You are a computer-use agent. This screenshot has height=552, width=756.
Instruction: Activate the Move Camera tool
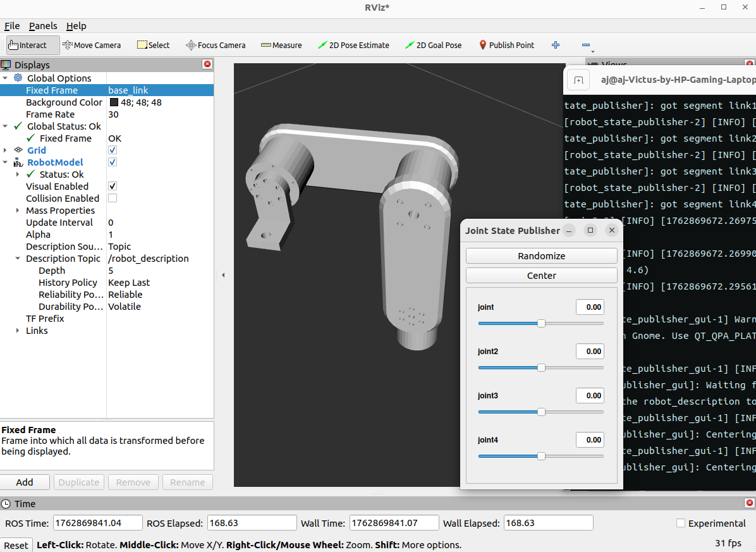[92, 45]
